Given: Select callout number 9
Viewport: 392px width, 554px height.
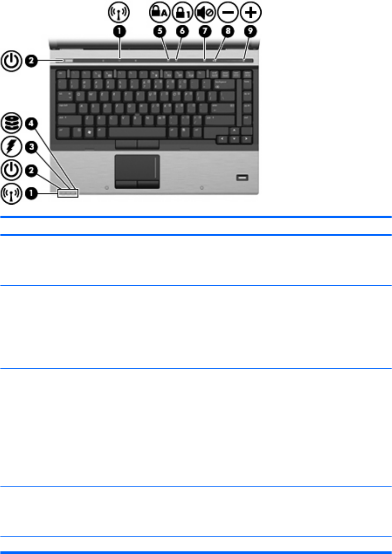Looking at the screenshot, I should [252, 32].
